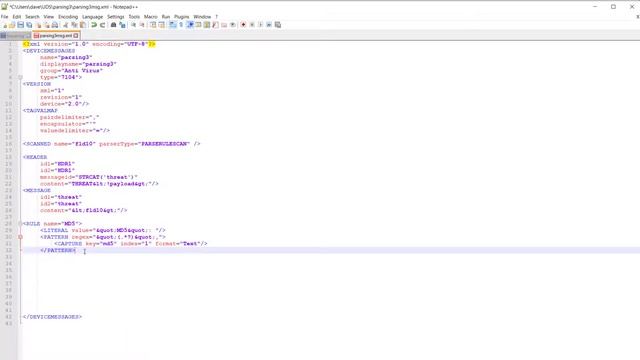
Task: Click the SCANNED name="fld10" line
Action: tap(111, 144)
